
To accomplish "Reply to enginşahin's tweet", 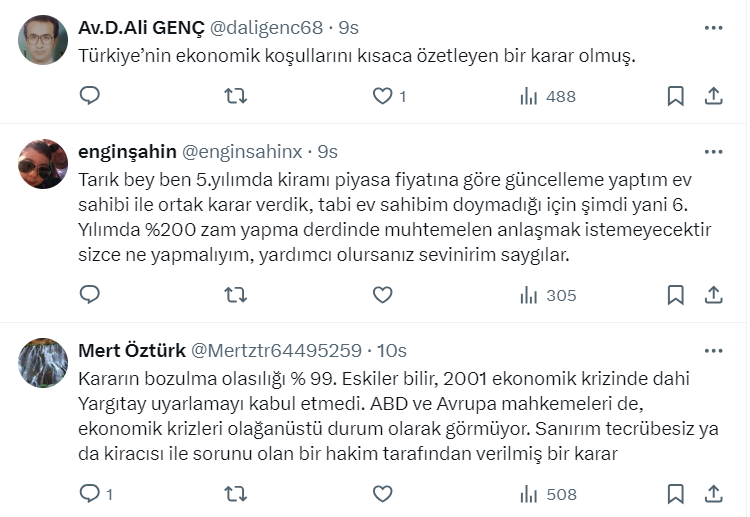I will tap(90, 295).
